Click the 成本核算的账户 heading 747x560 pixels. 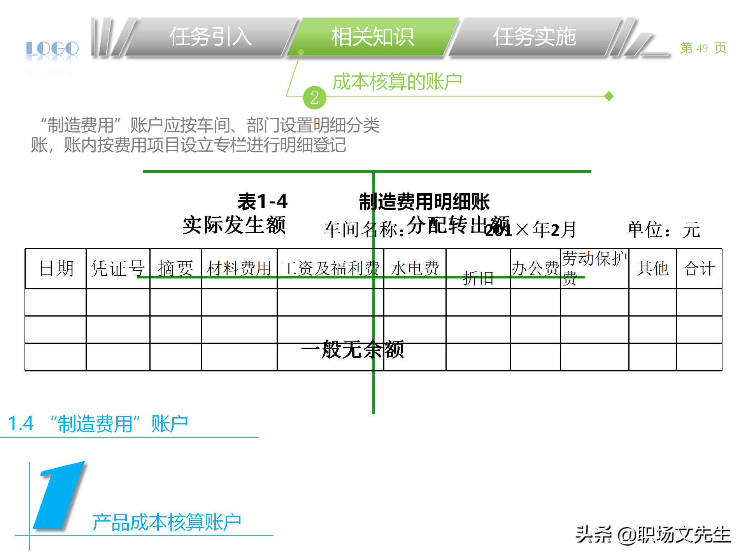[397, 82]
